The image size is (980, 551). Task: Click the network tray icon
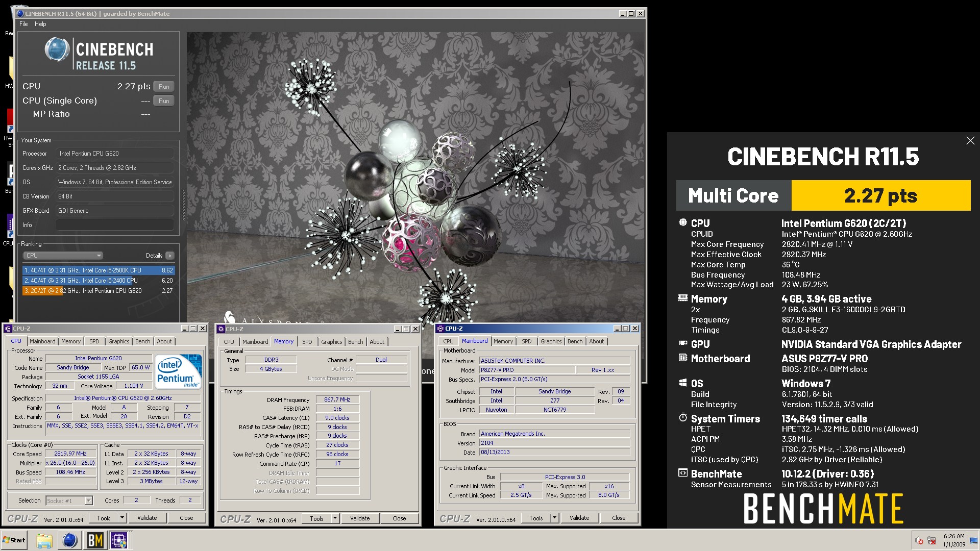click(931, 541)
